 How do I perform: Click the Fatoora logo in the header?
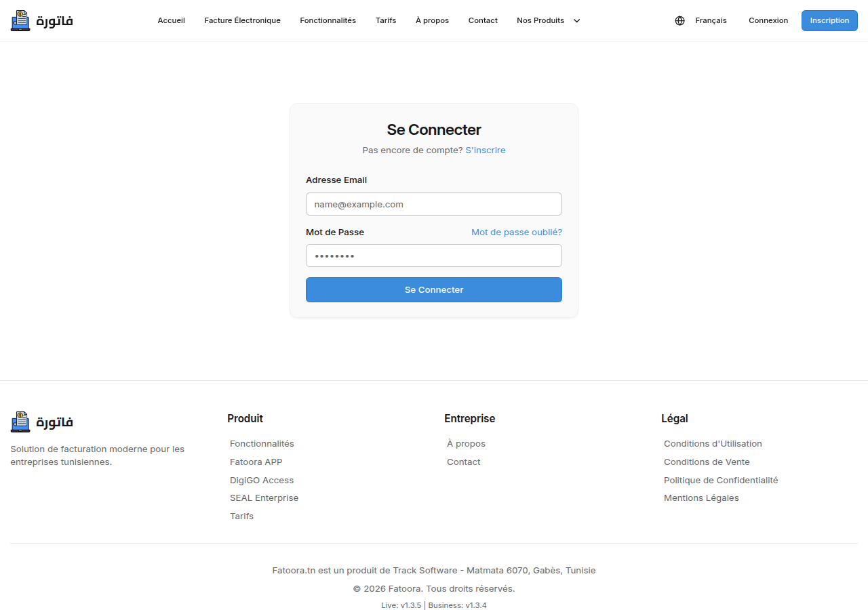point(41,20)
